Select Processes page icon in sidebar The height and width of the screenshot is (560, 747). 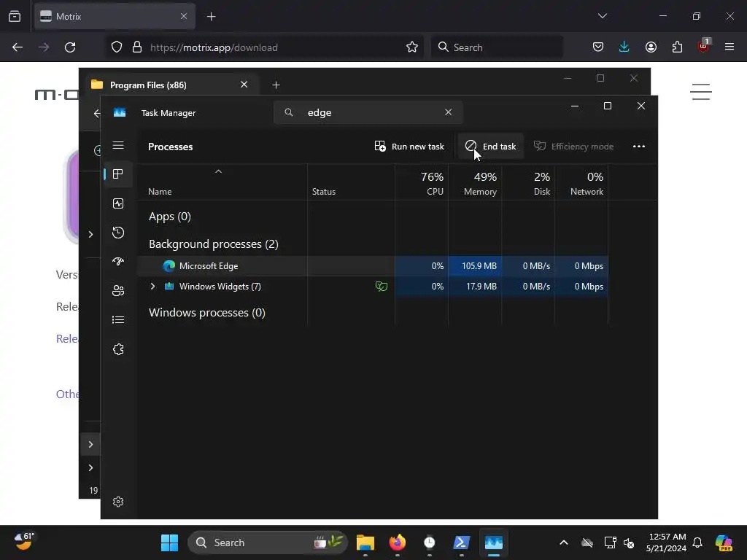[x=118, y=174]
